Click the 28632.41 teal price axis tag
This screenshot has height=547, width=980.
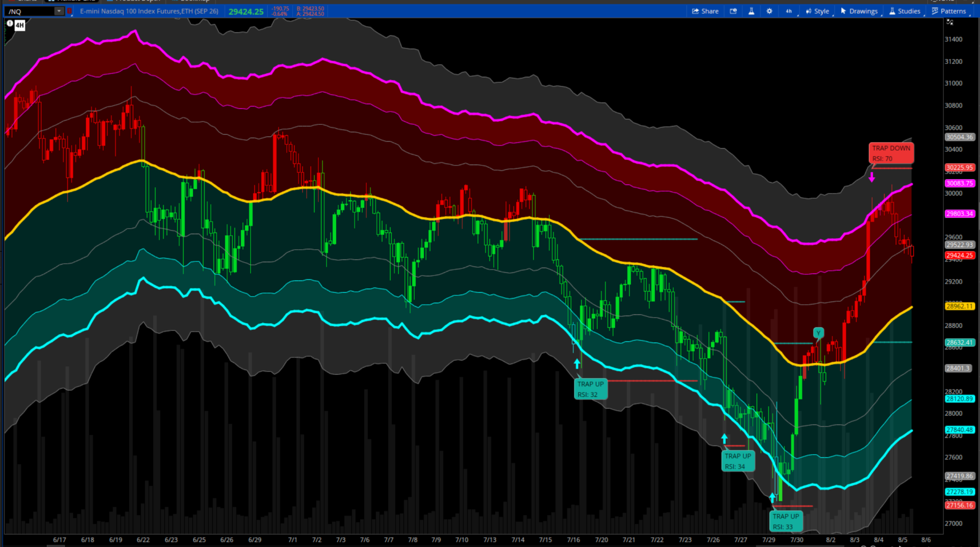pyautogui.click(x=959, y=342)
